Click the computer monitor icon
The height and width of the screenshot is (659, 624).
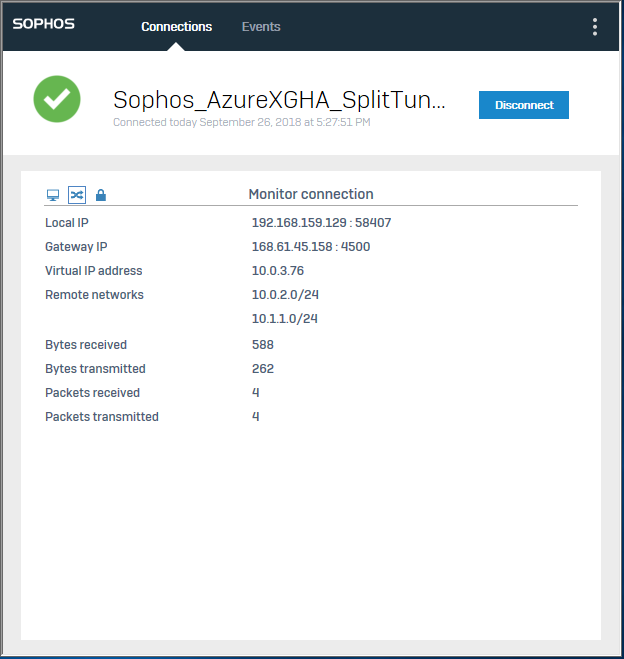(53, 195)
